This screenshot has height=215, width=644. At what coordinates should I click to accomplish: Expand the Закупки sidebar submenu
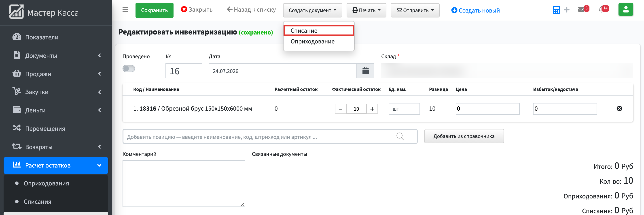pyautogui.click(x=100, y=92)
